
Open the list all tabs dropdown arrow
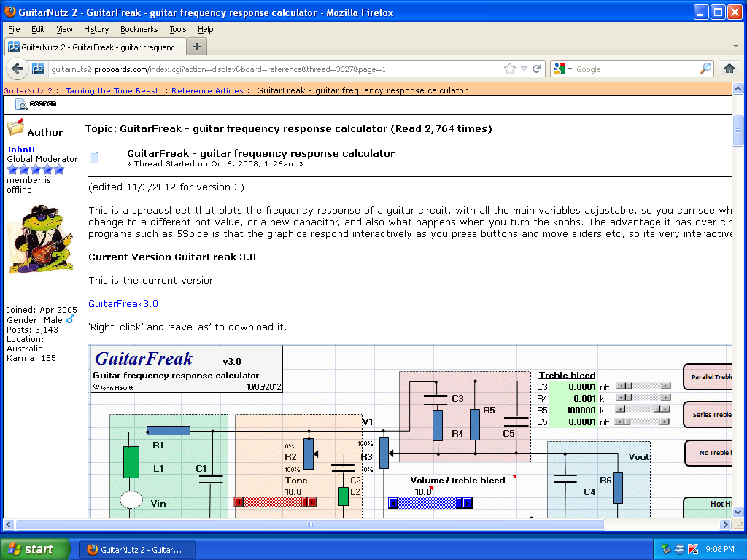(x=735, y=47)
